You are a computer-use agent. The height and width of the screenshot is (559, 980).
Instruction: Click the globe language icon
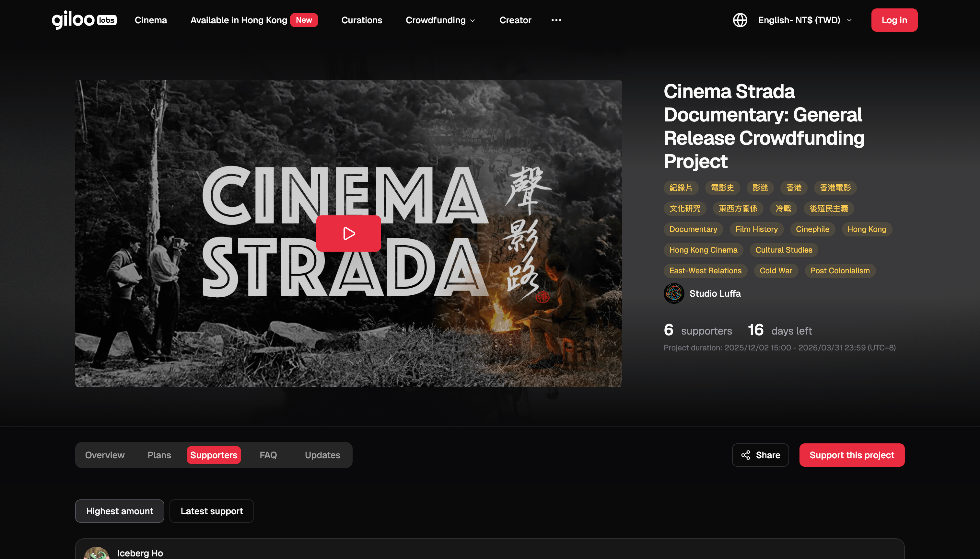(x=740, y=20)
